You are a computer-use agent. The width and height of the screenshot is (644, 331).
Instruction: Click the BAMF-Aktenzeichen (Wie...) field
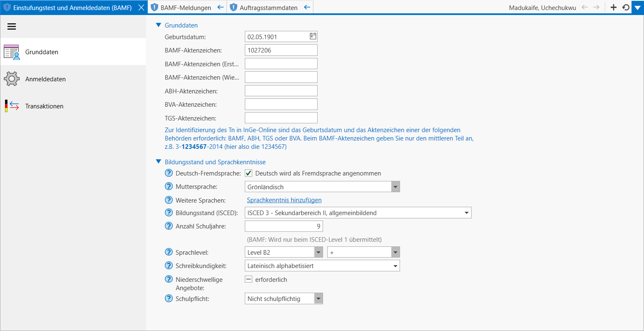coord(281,77)
